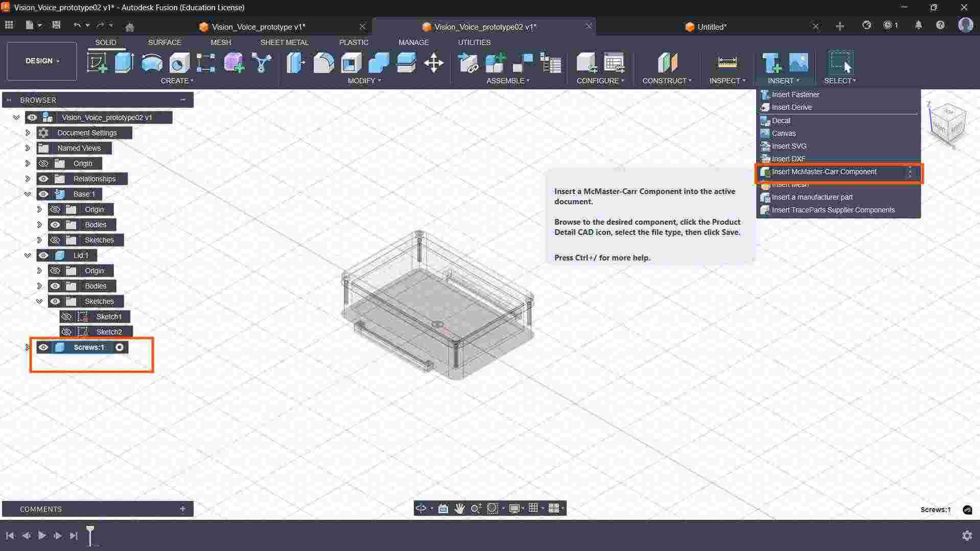This screenshot has height=551, width=980.
Task: Hide Bodies folder under Lid:1
Action: [x=55, y=286]
